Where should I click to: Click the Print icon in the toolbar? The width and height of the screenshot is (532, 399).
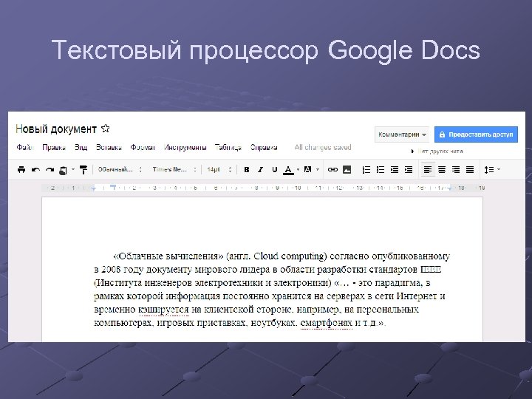(21, 169)
